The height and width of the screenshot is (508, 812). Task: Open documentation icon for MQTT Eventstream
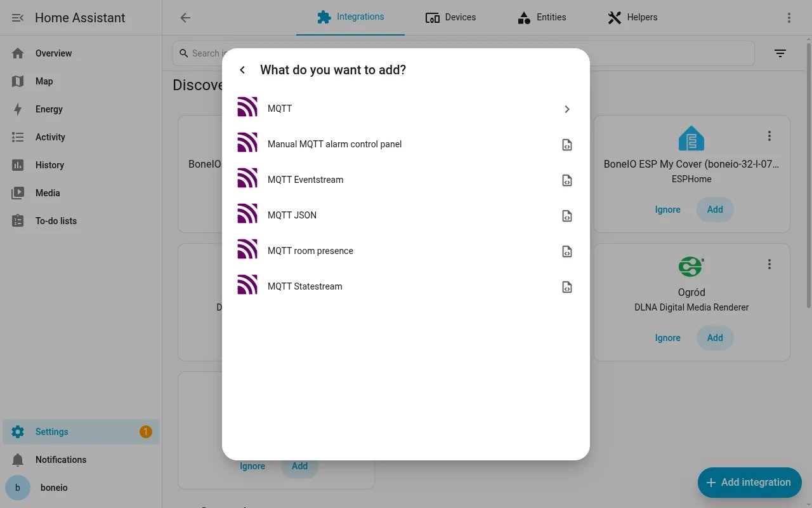pos(567,180)
